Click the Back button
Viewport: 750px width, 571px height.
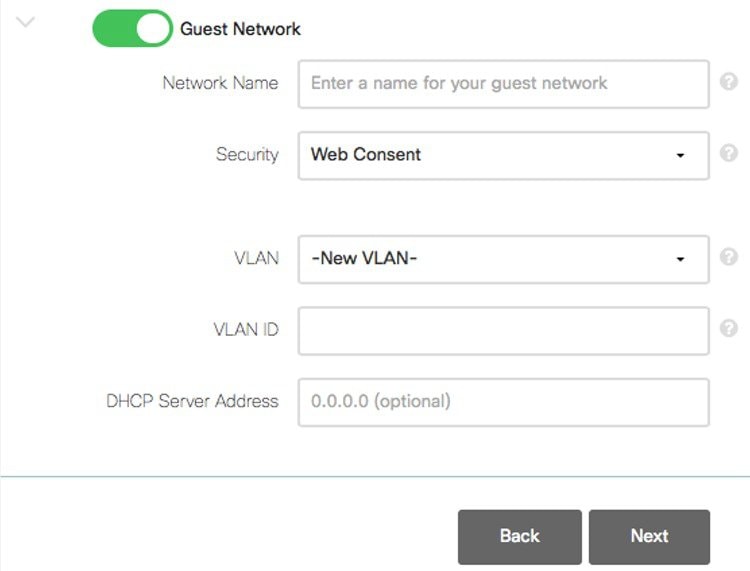519,536
